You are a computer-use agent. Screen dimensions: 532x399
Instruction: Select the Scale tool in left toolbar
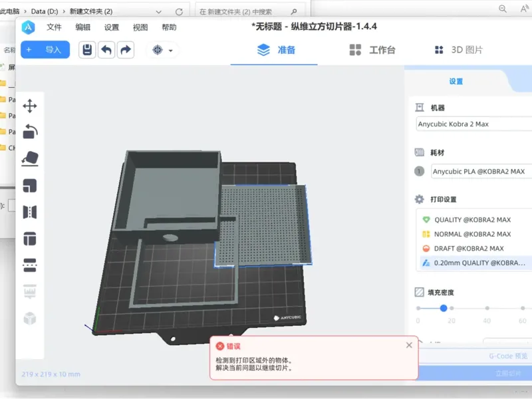pyautogui.click(x=30, y=186)
